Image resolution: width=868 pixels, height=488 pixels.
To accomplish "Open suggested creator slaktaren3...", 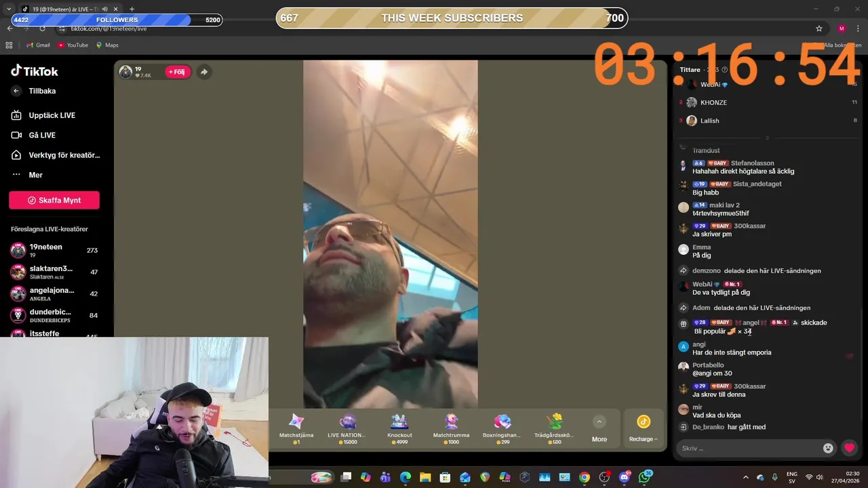I will [54, 272].
